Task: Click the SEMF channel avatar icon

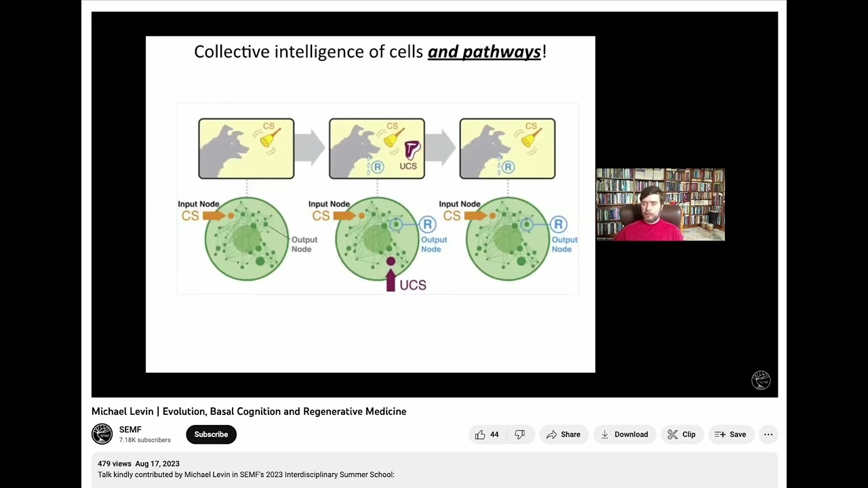Action: [102, 434]
